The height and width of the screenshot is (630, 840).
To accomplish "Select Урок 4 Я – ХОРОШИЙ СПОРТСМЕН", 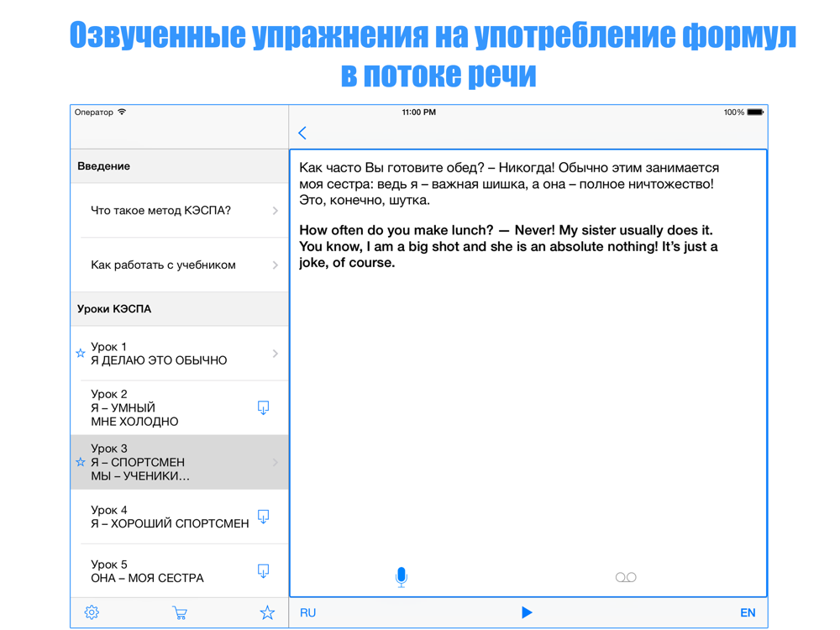I will click(180, 517).
